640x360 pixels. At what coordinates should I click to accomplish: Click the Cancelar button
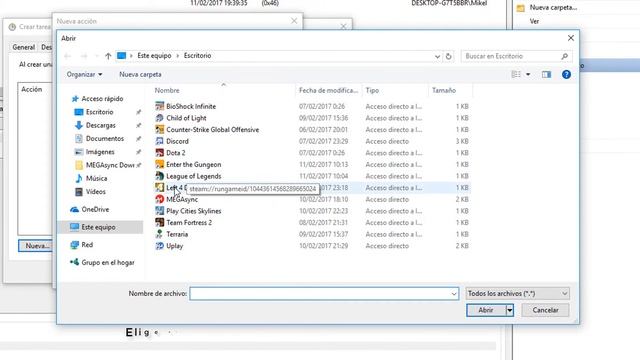click(x=545, y=310)
